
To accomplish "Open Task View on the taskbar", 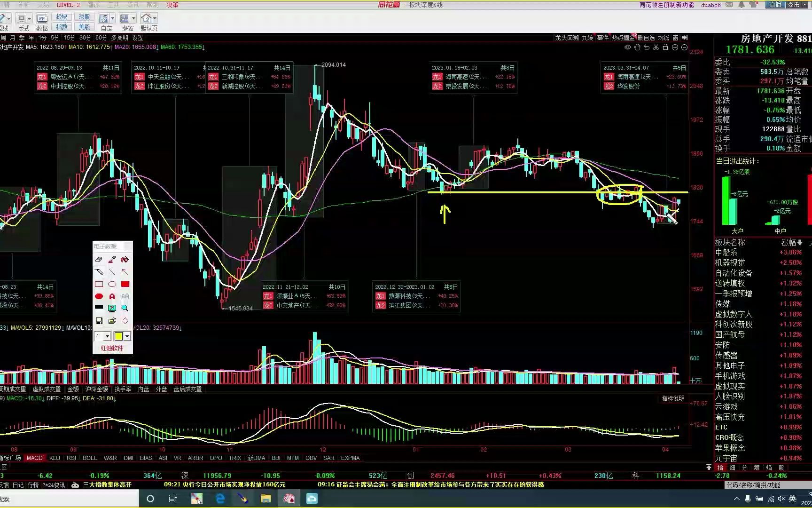I will point(173,499).
